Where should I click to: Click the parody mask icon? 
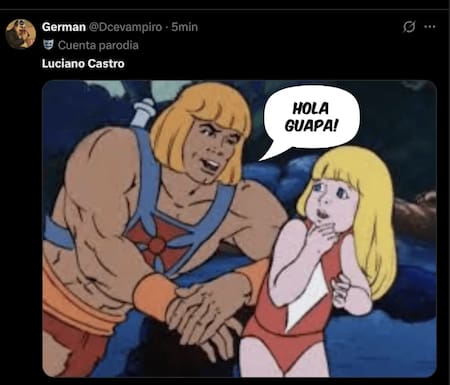(48, 45)
